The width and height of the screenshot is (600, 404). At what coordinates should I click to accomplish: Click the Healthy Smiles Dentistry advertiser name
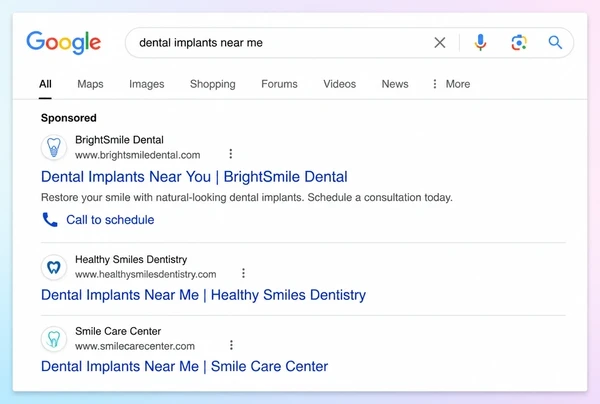click(131, 259)
